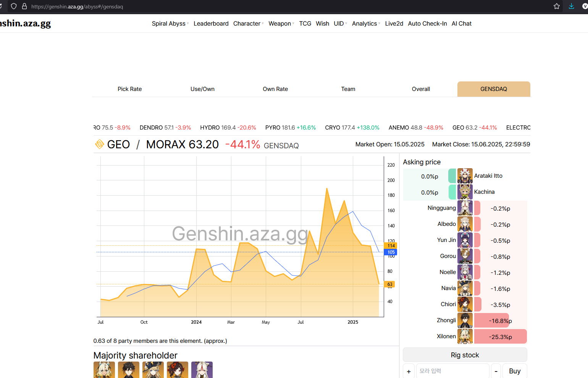588x378 pixels.
Task: Click Noelle's character portrait
Action: coord(465,272)
